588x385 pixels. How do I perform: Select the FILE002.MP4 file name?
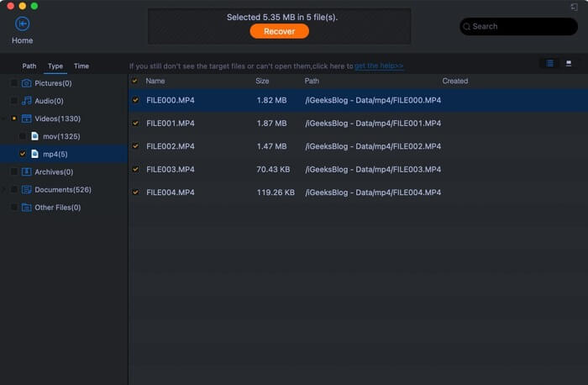(x=171, y=146)
